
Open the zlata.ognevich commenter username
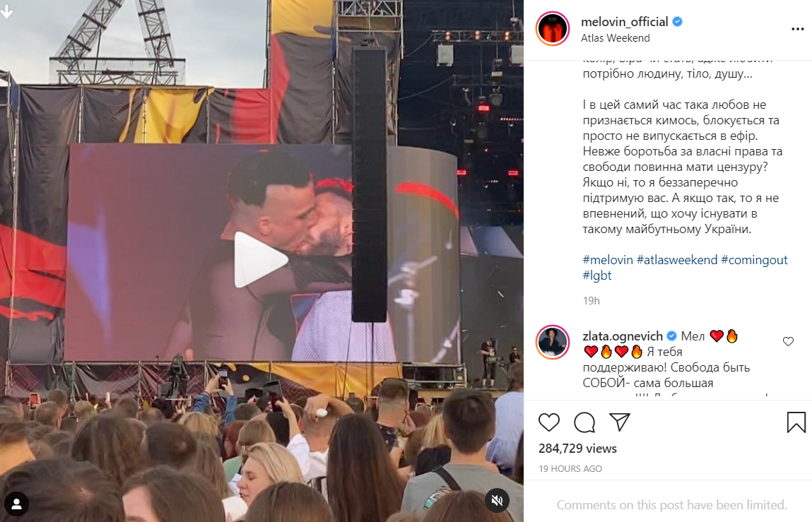tap(623, 336)
